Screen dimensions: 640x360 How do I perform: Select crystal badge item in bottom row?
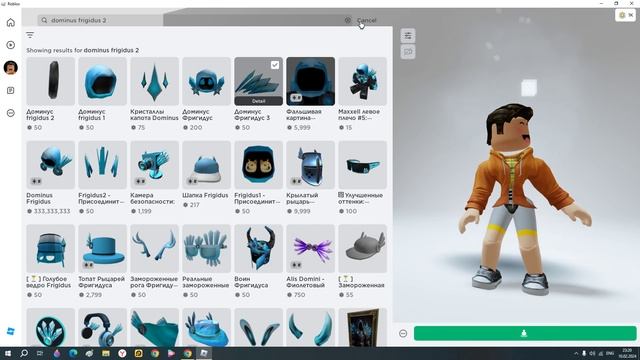pyautogui.click(x=51, y=327)
